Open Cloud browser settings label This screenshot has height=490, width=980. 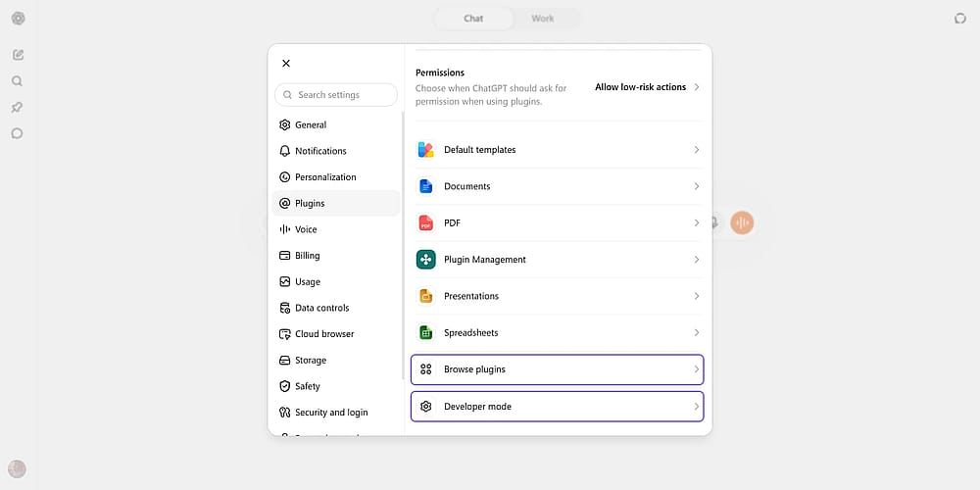(324, 334)
